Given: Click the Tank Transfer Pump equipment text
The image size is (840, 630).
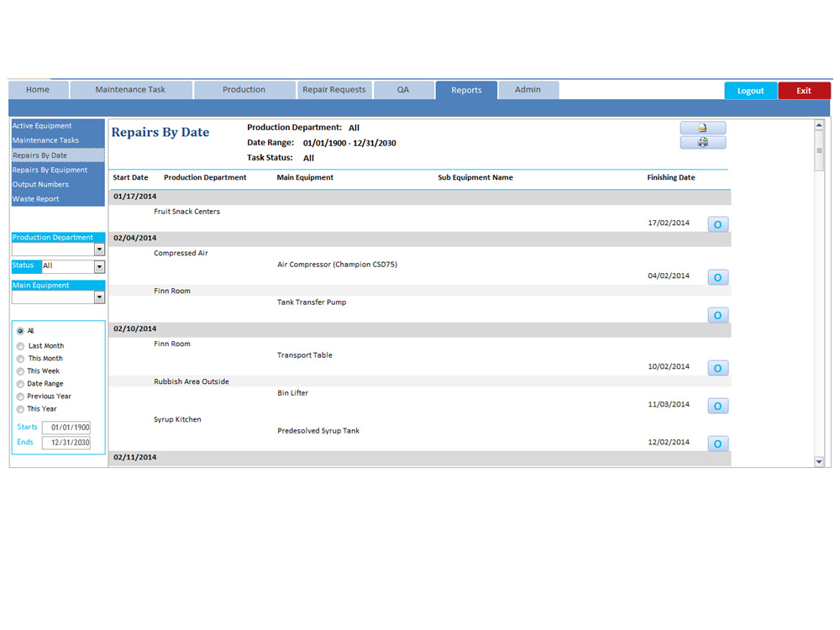Looking at the screenshot, I should click(x=312, y=302).
